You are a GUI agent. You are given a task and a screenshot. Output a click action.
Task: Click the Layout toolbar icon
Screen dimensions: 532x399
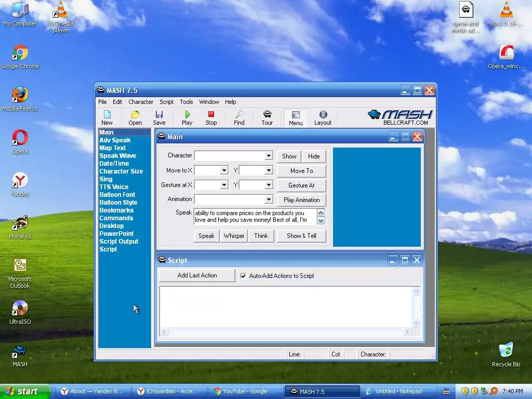click(323, 118)
